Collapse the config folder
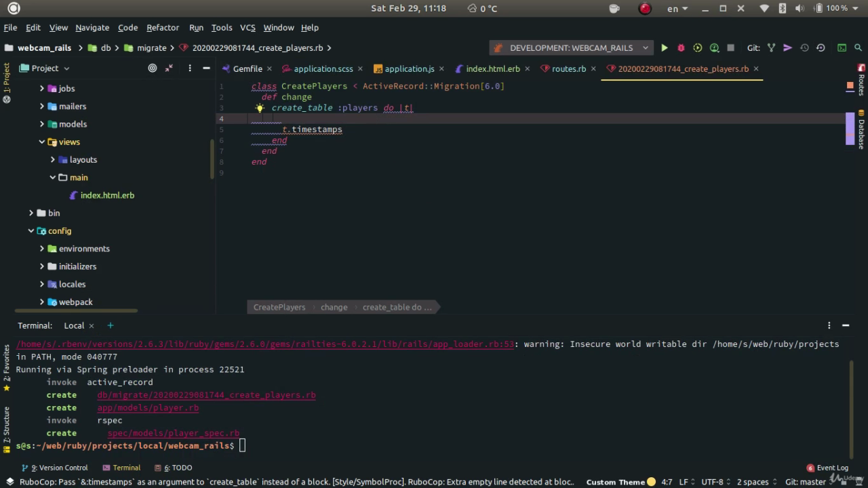The height and width of the screenshot is (488, 868). click(x=31, y=231)
